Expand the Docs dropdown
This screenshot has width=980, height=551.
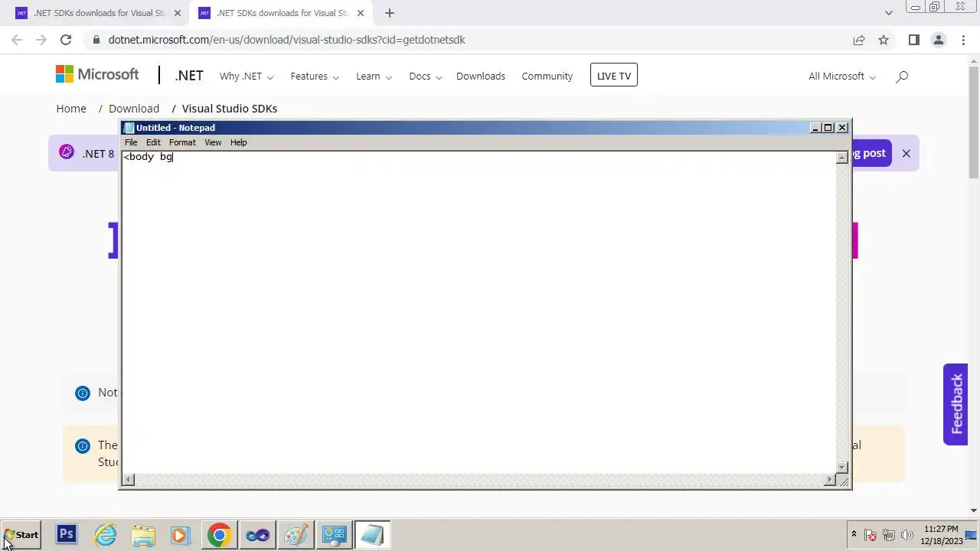[x=425, y=76]
